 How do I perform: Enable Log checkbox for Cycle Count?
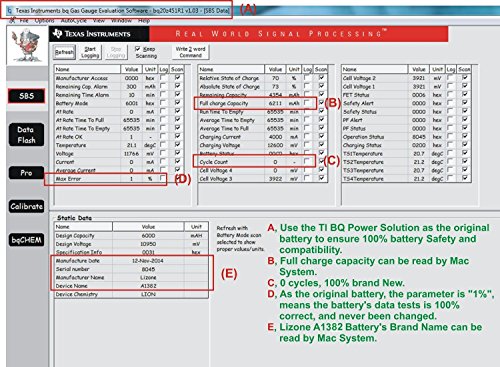(x=307, y=161)
